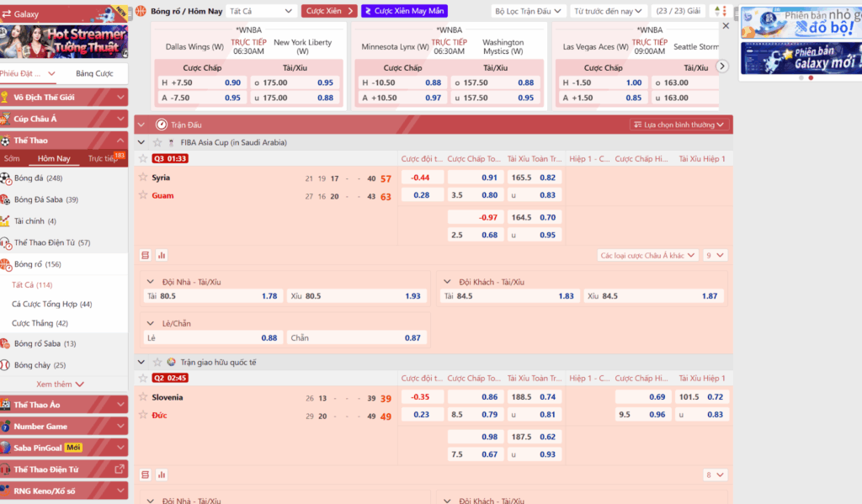Bet on Xỉu 84.5 at 1.87
The height and width of the screenshot is (504, 862).
[x=653, y=295]
